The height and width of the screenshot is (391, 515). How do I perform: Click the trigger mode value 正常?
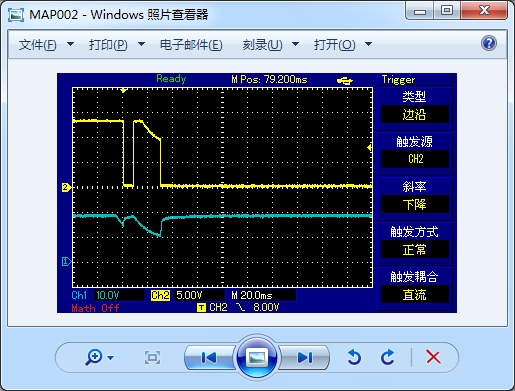[414, 250]
